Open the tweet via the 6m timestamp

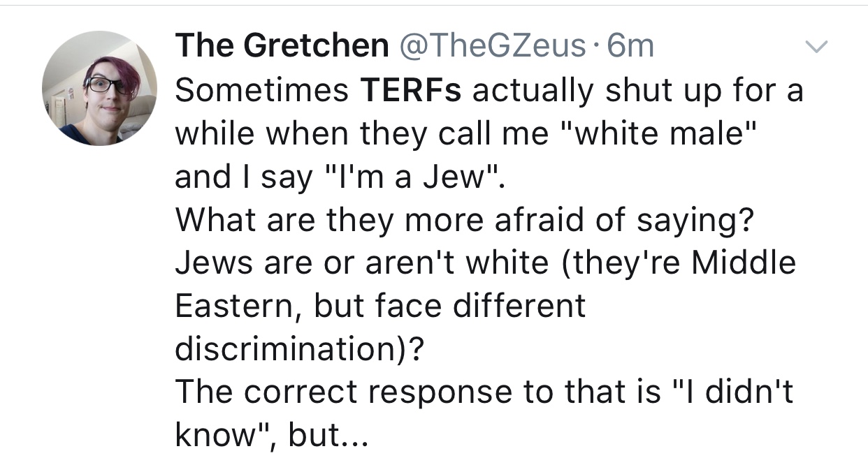[631, 47]
